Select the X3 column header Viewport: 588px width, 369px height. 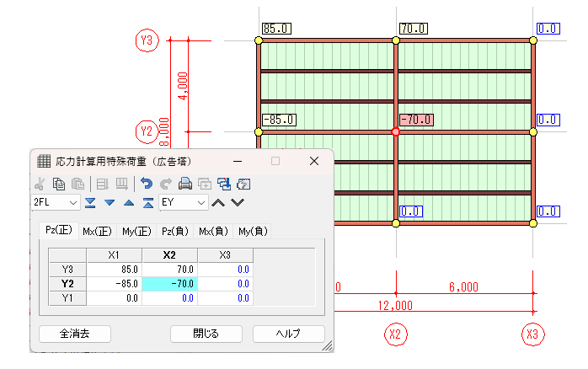click(225, 255)
